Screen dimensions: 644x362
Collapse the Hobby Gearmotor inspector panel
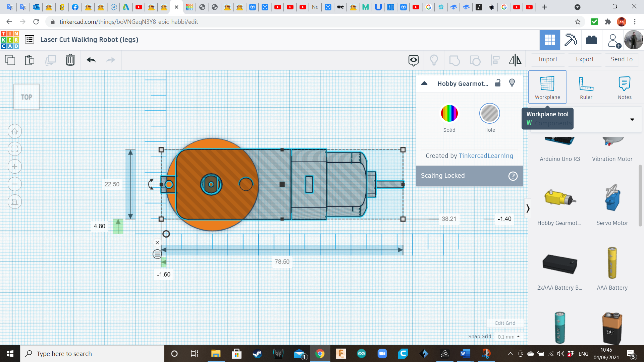click(424, 83)
